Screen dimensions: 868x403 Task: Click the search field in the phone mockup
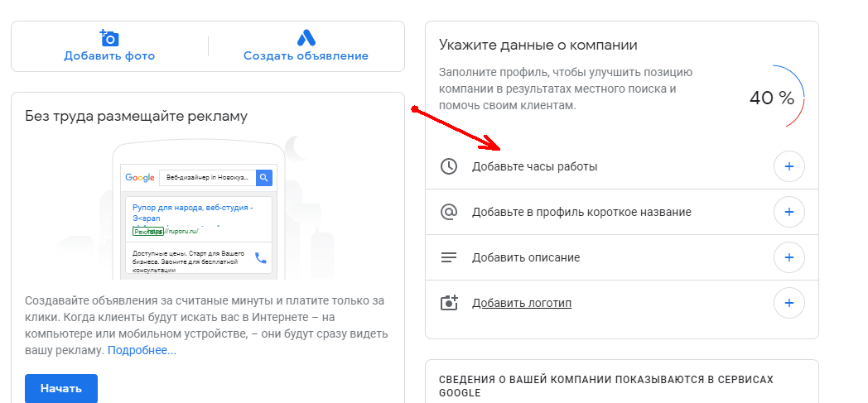208,177
